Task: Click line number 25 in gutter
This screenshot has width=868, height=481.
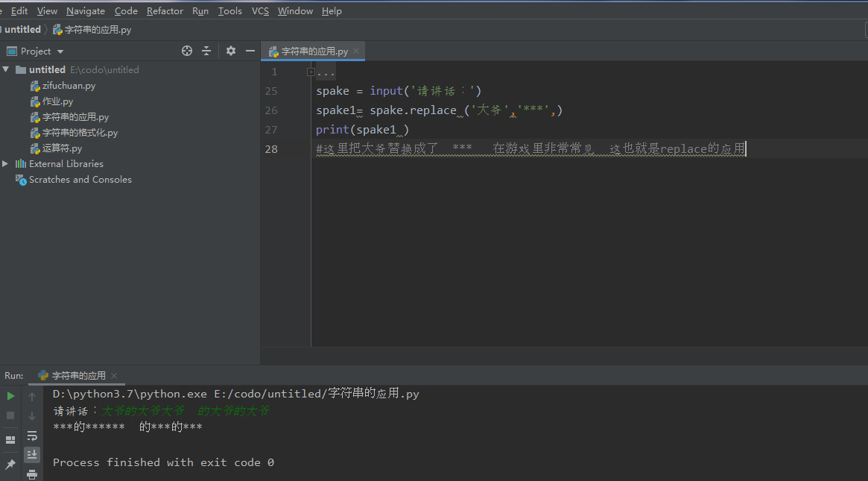Action: [x=271, y=91]
